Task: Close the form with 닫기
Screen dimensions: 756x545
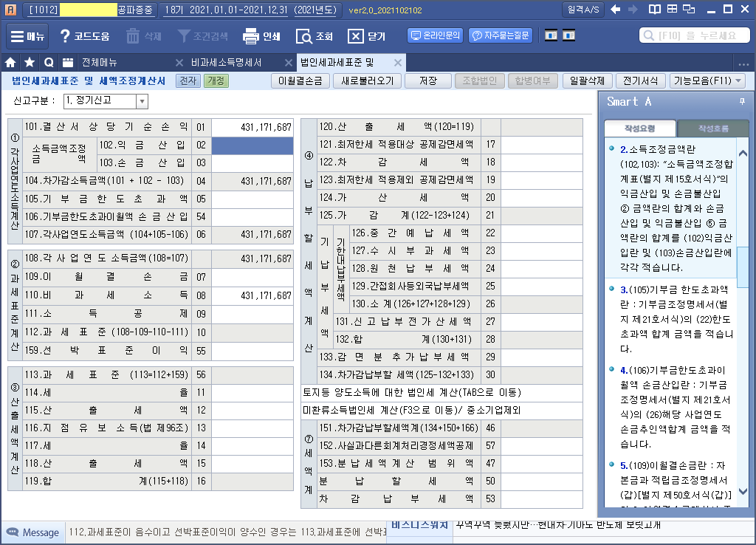Action: (366, 36)
